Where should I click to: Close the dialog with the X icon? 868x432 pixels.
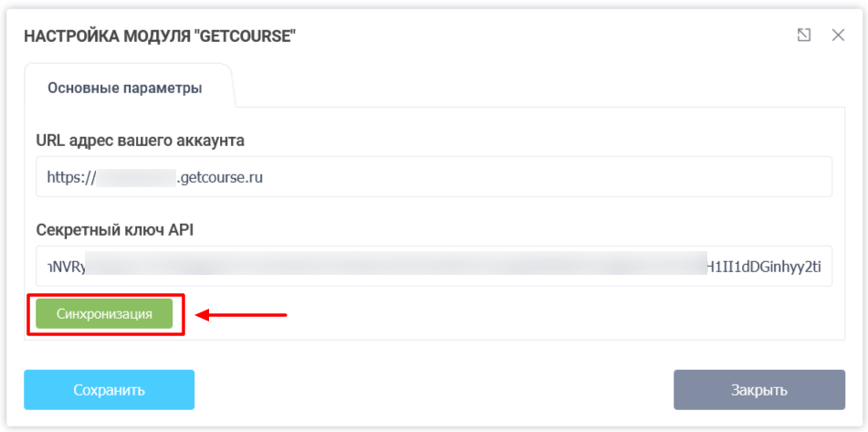pyautogui.click(x=838, y=35)
